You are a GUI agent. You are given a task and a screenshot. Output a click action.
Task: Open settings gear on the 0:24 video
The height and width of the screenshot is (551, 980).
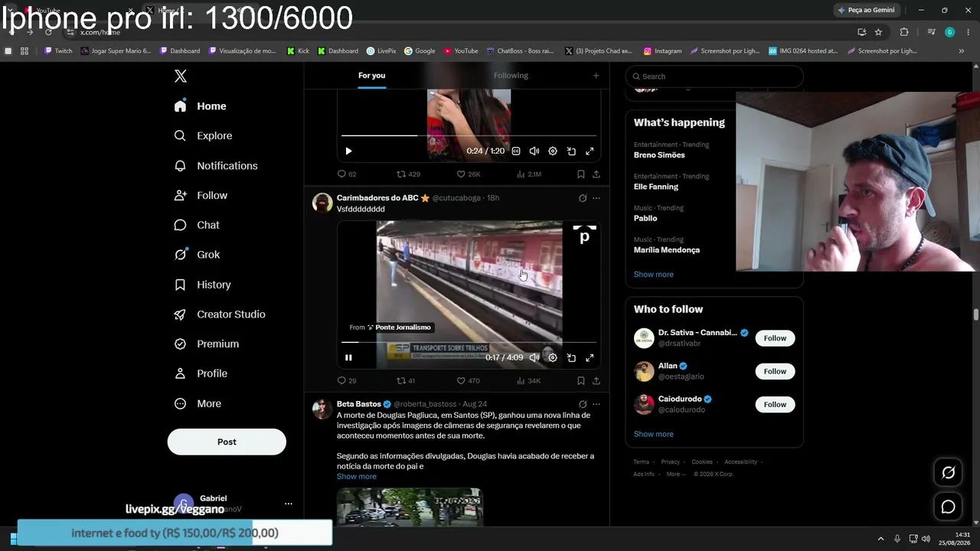(x=553, y=152)
